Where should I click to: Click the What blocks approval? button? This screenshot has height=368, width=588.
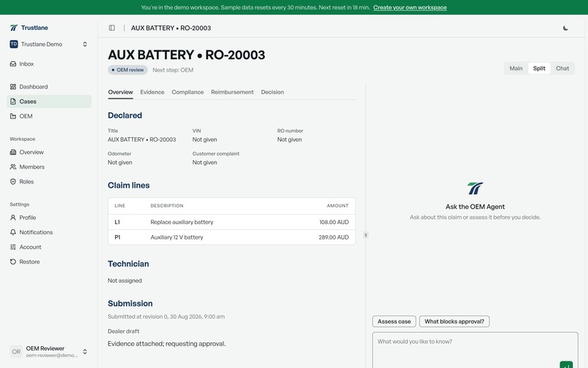click(454, 321)
